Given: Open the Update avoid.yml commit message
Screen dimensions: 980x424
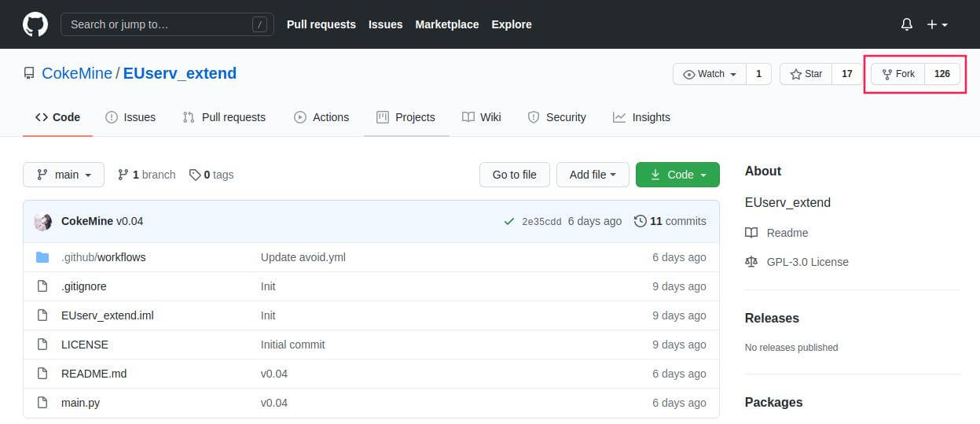Looking at the screenshot, I should (x=303, y=257).
